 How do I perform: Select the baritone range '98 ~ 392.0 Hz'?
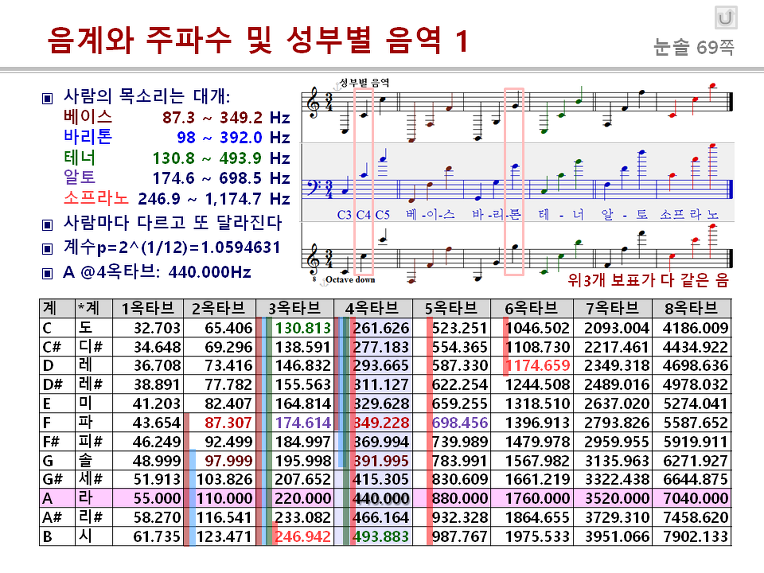point(233,137)
